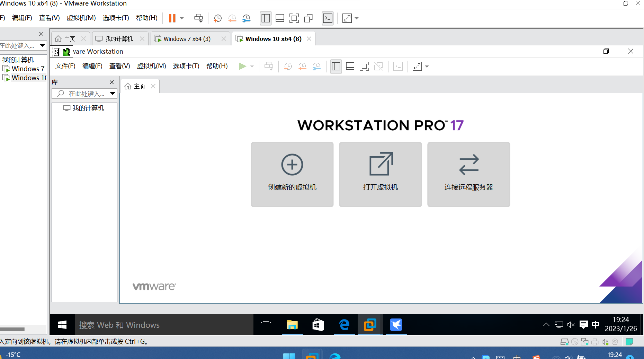The image size is (644, 359).
Task: Click the 搜索 Web 和 Windows search box
Action: [x=164, y=325]
